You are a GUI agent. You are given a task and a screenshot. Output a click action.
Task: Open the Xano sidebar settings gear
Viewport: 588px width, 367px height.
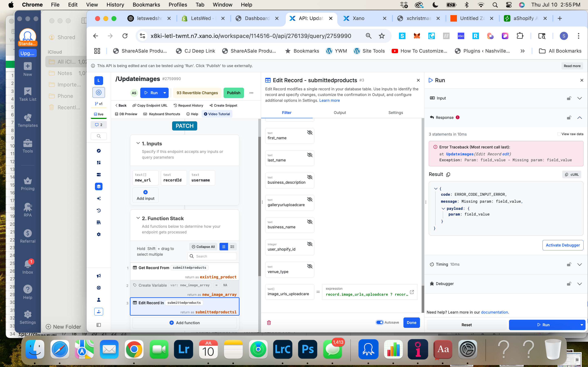(x=99, y=234)
